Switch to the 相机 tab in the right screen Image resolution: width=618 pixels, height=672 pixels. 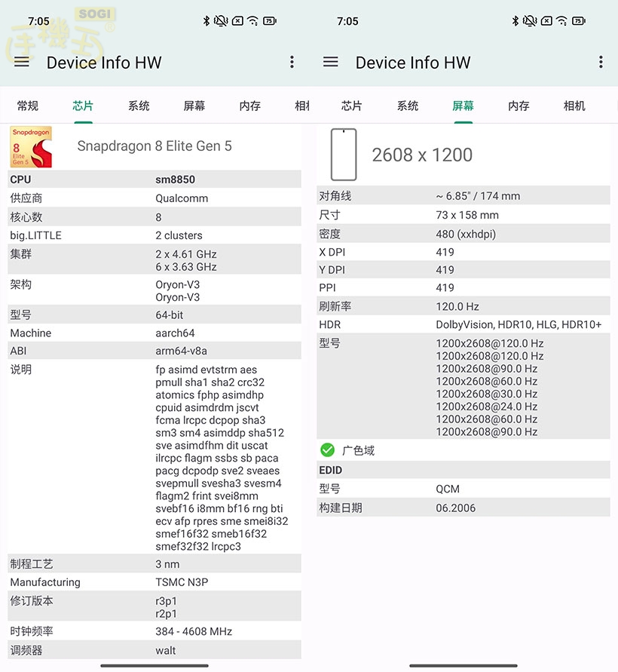point(574,106)
